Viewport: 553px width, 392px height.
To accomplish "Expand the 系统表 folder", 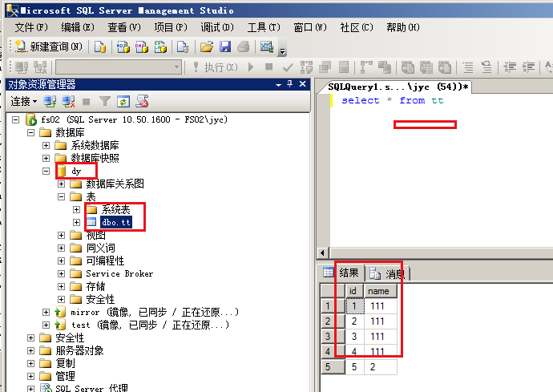I will (76, 209).
